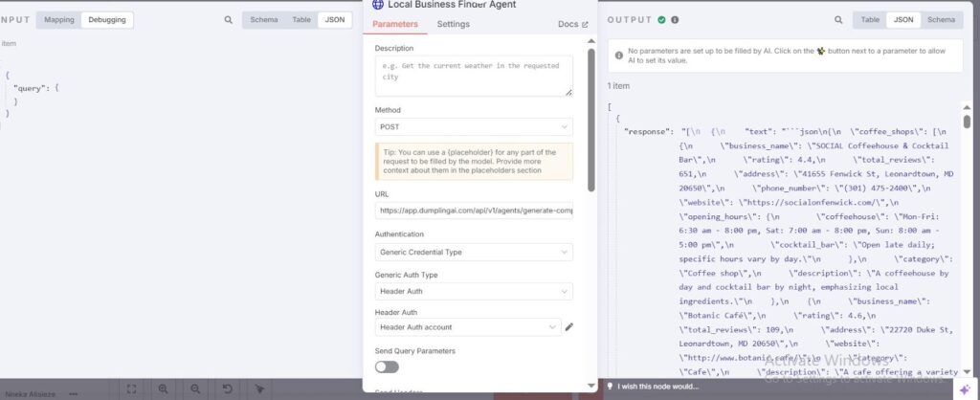The width and height of the screenshot is (980, 400).
Task: Click the Local Business Finder Agent title
Action: pos(452,5)
